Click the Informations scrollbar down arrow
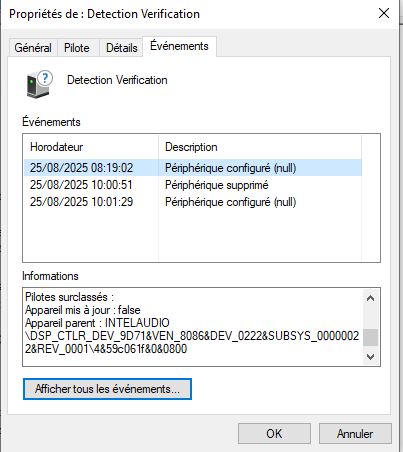The width and height of the screenshot is (403, 452). click(370, 357)
